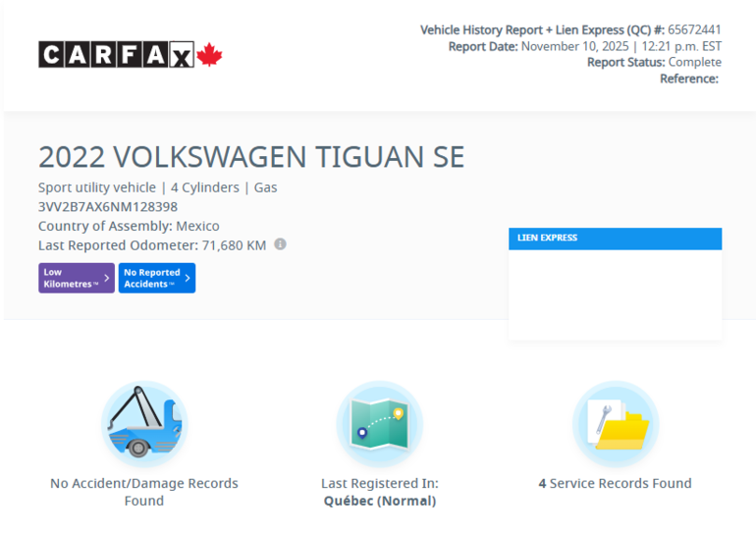Click the service records folder icon
Screen dimensions: 756x533
615,423
